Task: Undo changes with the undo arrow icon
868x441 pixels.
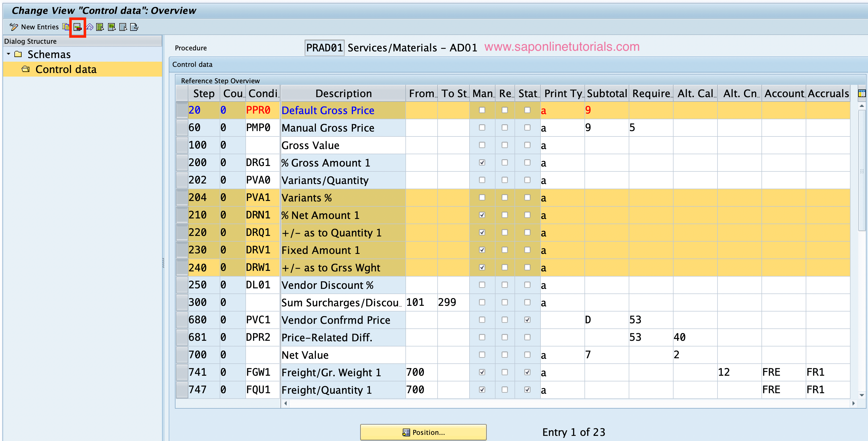Action: pyautogui.click(x=90, y=27)
